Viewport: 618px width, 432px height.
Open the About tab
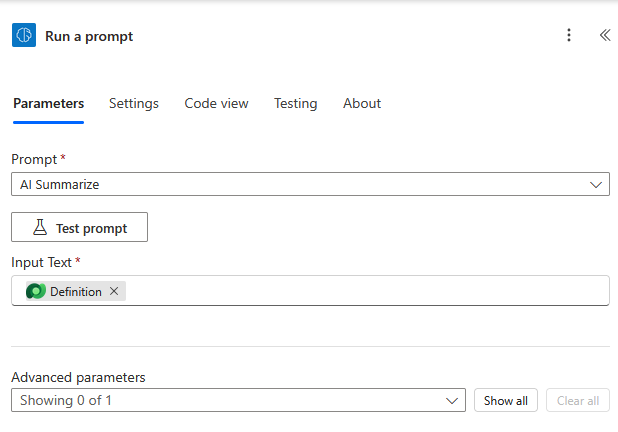click(362, 103)
